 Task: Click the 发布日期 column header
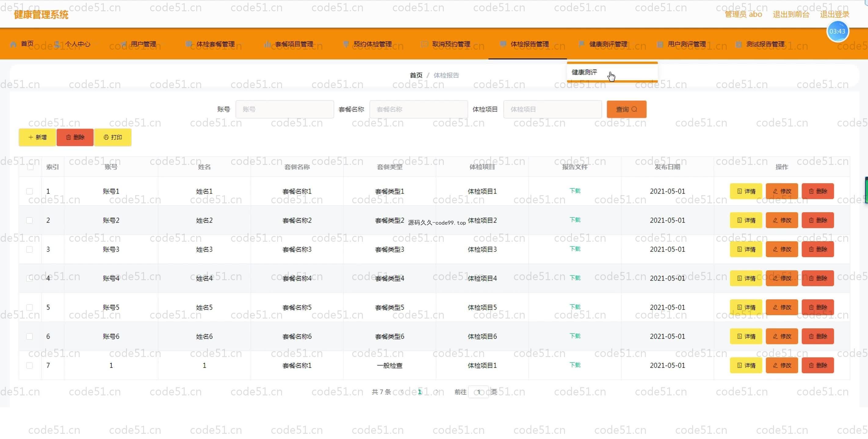click(667, 167)
